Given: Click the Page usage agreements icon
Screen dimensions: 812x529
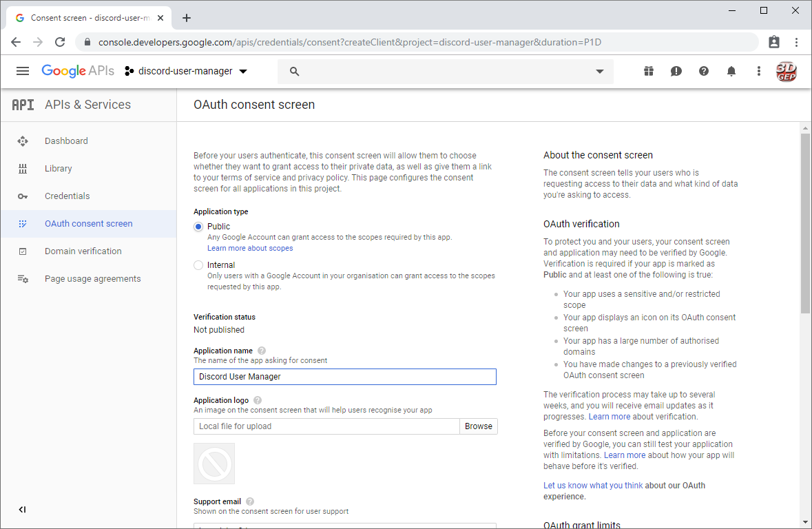Looking at the screenshot, I should coord(23,279).
